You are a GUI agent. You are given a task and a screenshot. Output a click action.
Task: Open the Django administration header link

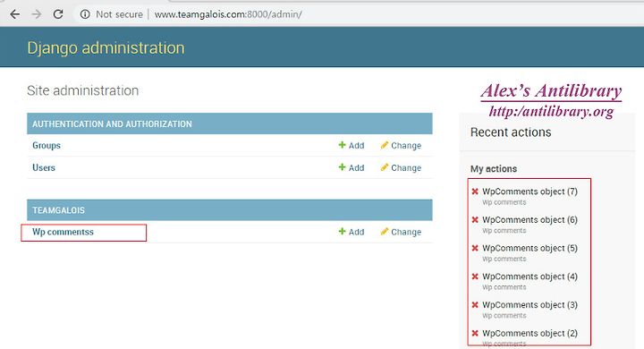(106, 47)
